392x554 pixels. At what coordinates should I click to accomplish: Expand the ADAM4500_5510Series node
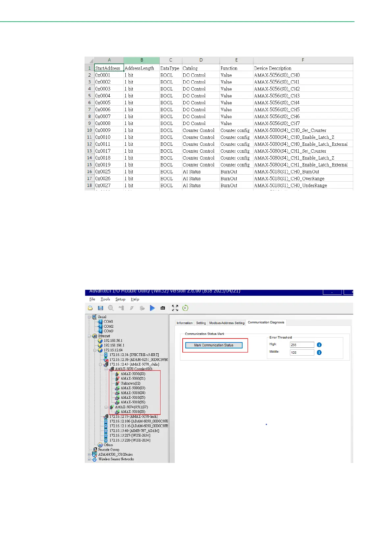coord(89,454)
